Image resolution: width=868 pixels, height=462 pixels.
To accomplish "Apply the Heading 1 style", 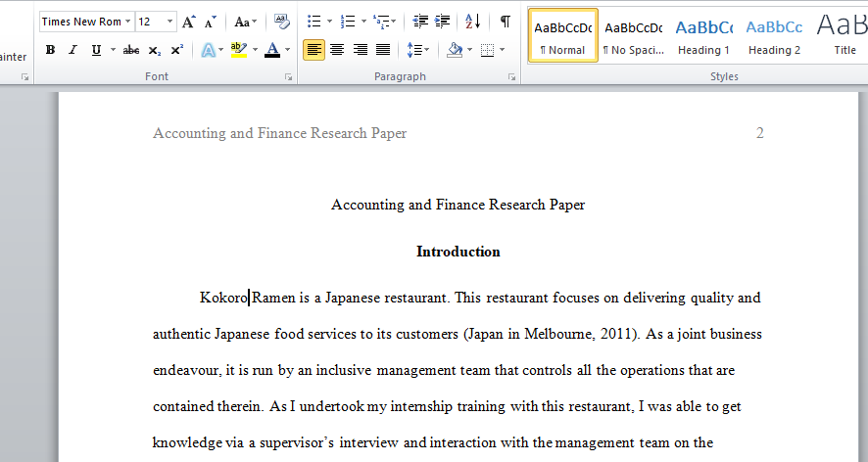I will point(704,35).
